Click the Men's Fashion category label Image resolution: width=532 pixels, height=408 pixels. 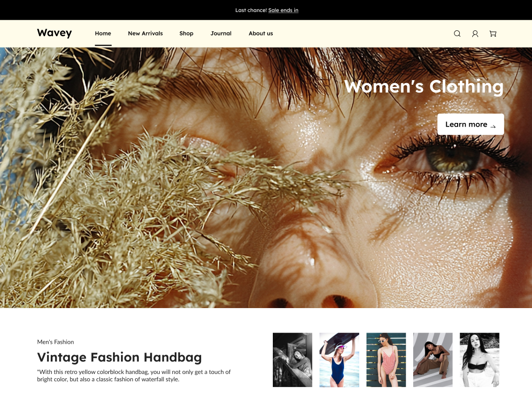click(x=56, y=342)
